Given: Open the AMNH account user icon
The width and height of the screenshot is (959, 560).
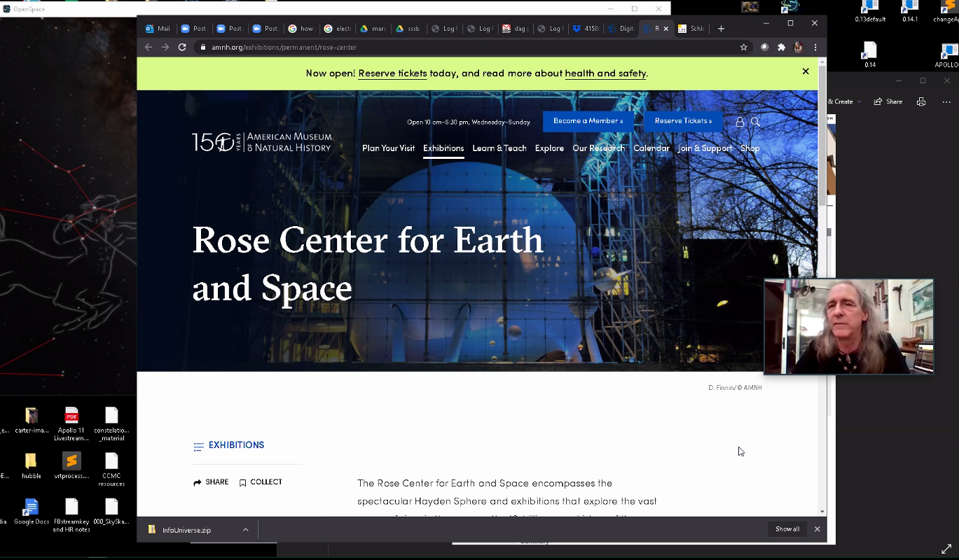Looking at the screenshot, I should tap(740, 121).
